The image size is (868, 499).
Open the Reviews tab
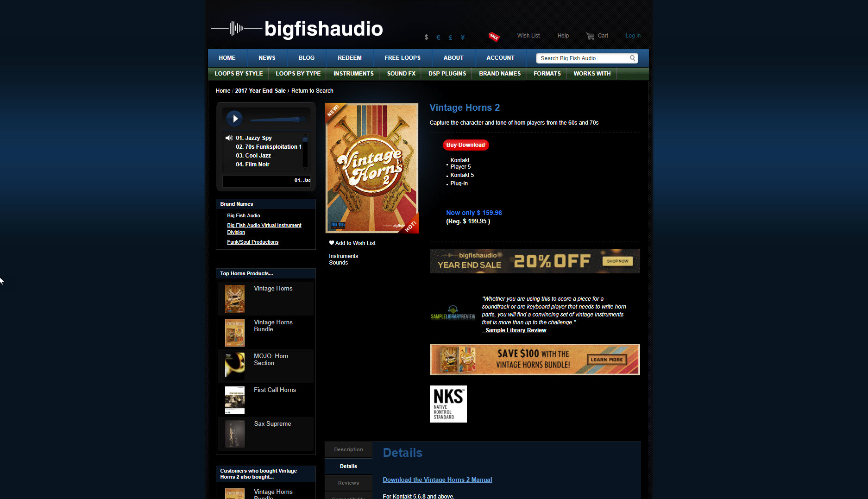[348, 483]
